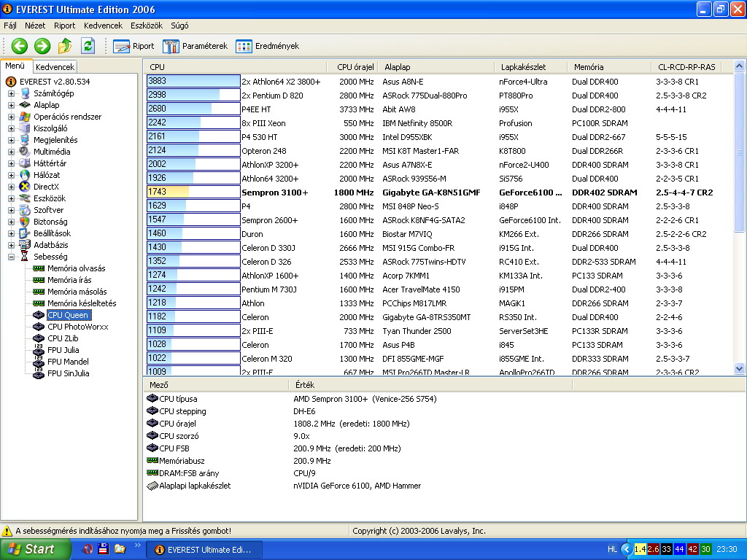This screenshot has height=560, width=747.
Task: Expand the Alaplap tree node
Action: point(11,105)
